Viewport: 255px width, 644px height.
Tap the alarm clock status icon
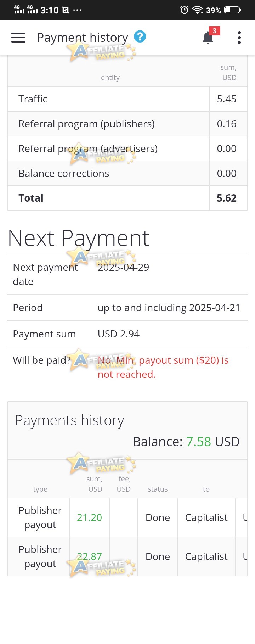pyautogui.click(x=184, y=10)
